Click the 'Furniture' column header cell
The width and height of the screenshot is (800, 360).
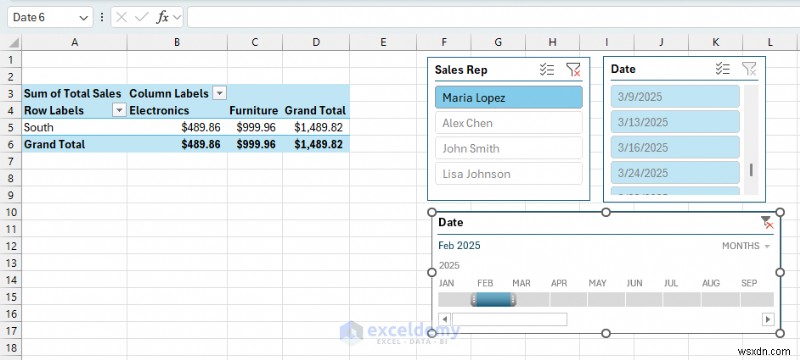click(255, 110)
